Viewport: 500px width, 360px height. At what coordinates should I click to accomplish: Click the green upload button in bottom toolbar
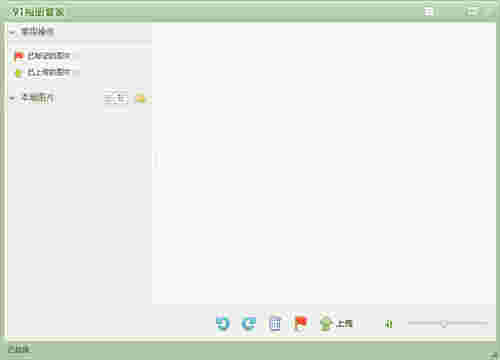pos(336,323)
